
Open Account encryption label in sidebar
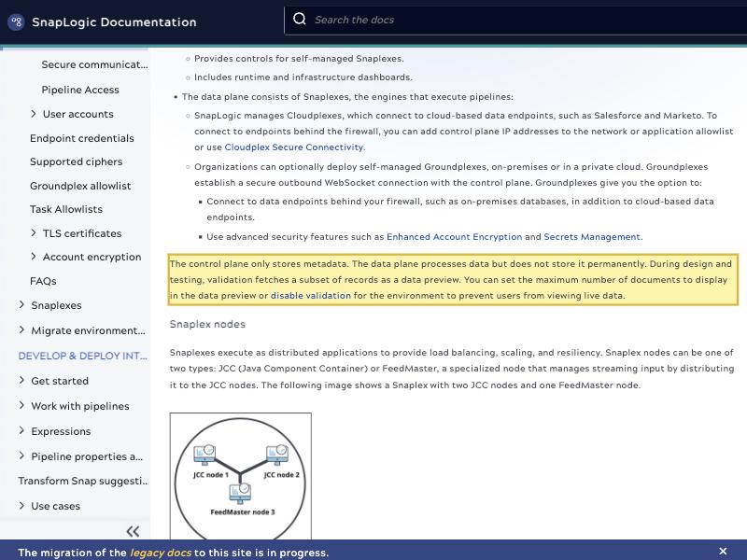coord(92,257)
